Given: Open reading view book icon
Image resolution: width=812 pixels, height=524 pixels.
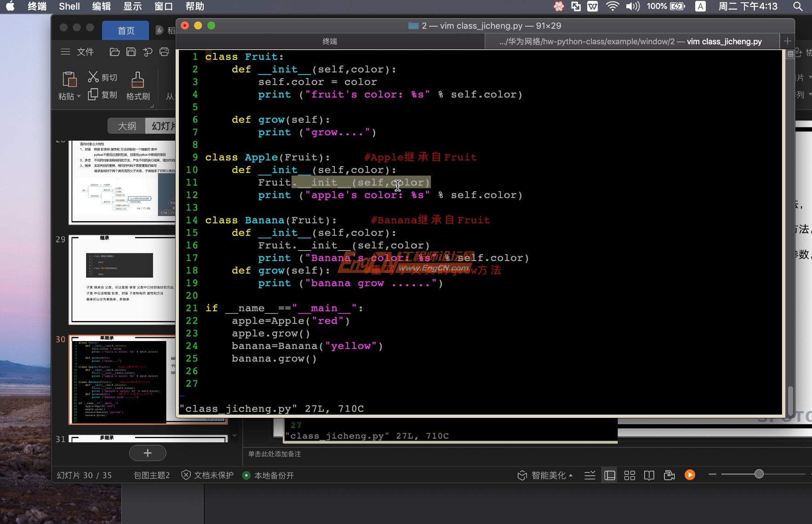Looking at the screenshot, I should (649, 475).
